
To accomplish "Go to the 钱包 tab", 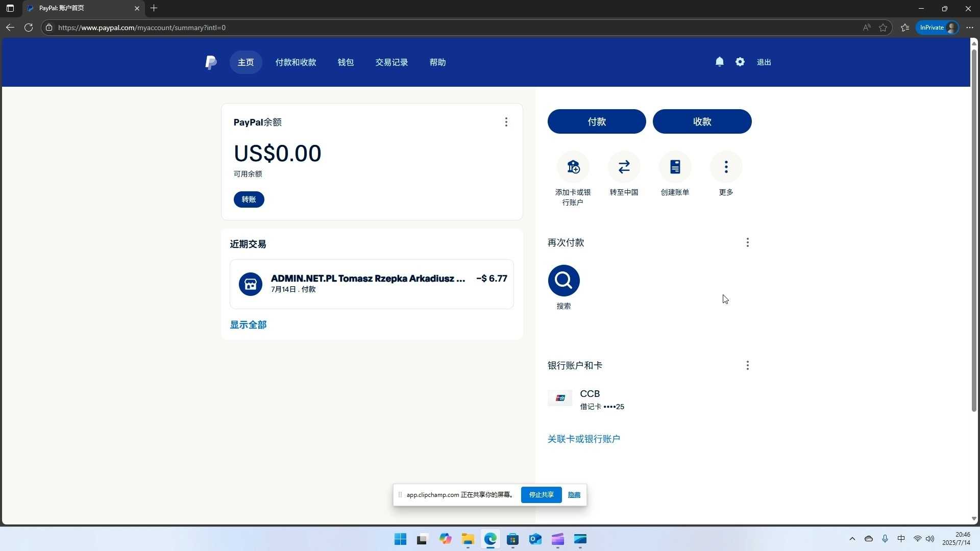I will tap(346, 62).
